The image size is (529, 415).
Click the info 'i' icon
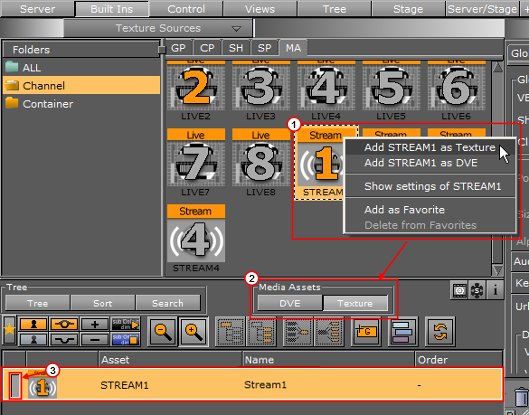495,290
